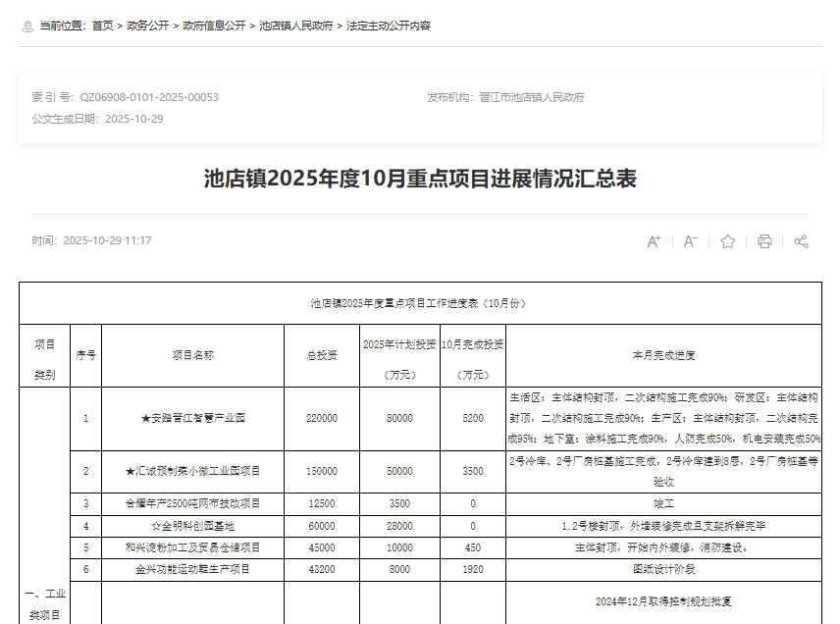Open 池店镇人民政府 breadcrumb link
The image size is (840, 624).
(x=297, y=26)
